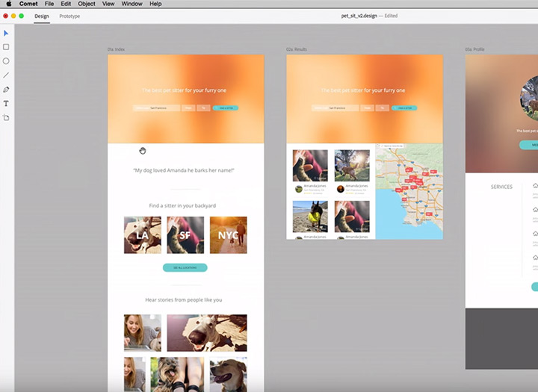
Task: Click the teal Find a Sitter button on Index artboard
Action: pyautogui.click(x=226, y=108)
